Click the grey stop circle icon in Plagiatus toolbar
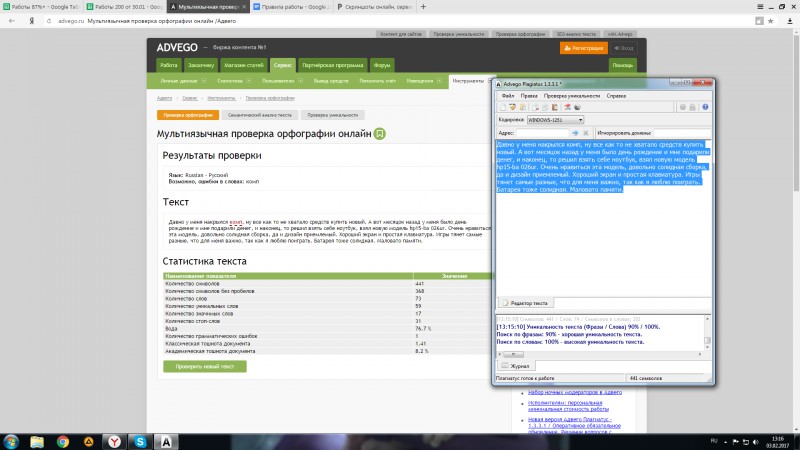Screen dimensions: 800x450 click(683, 107)
